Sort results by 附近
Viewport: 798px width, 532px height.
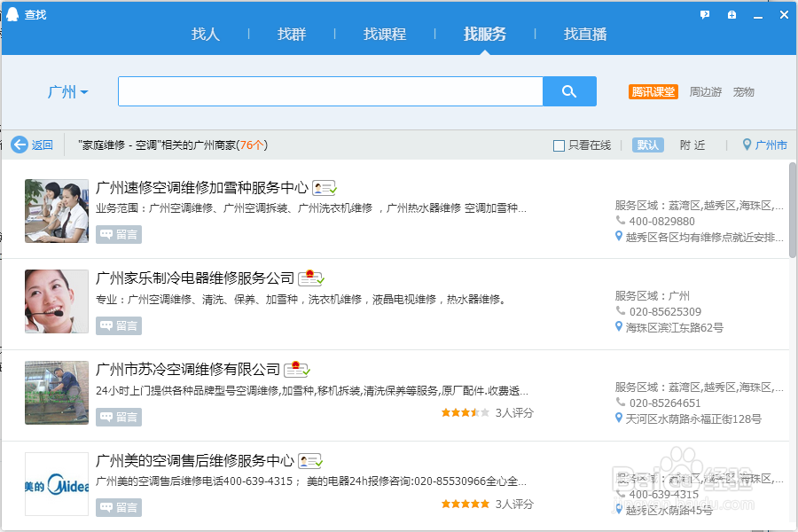pos(692,145)
